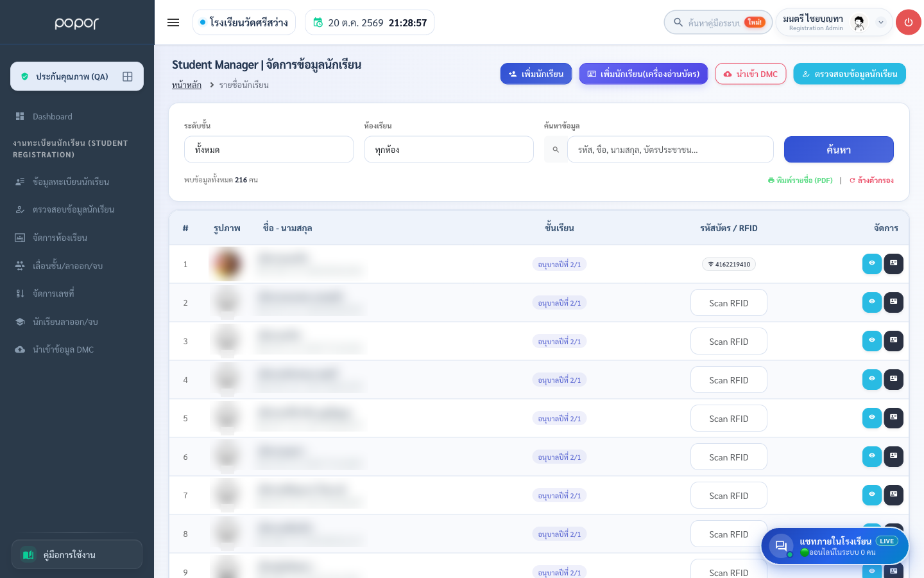924x578 pixels.
Task: Open ID card icon for row 7
Action: [893, 495]
